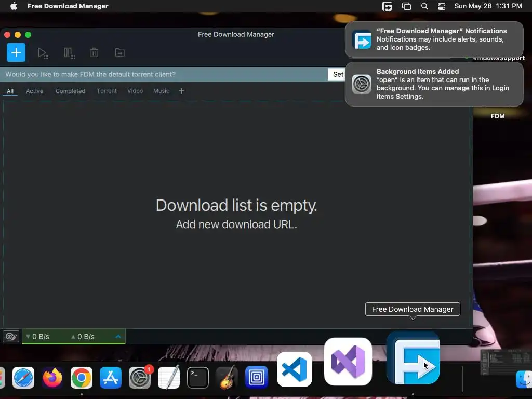Open GarageBand guitar icon in Dock
The width and height of the screenshot is (532, 399).
[227, 378]
